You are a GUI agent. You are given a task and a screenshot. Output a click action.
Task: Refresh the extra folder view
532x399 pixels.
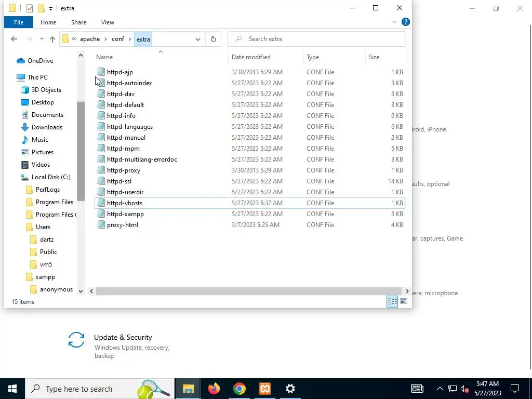point(213,39)
